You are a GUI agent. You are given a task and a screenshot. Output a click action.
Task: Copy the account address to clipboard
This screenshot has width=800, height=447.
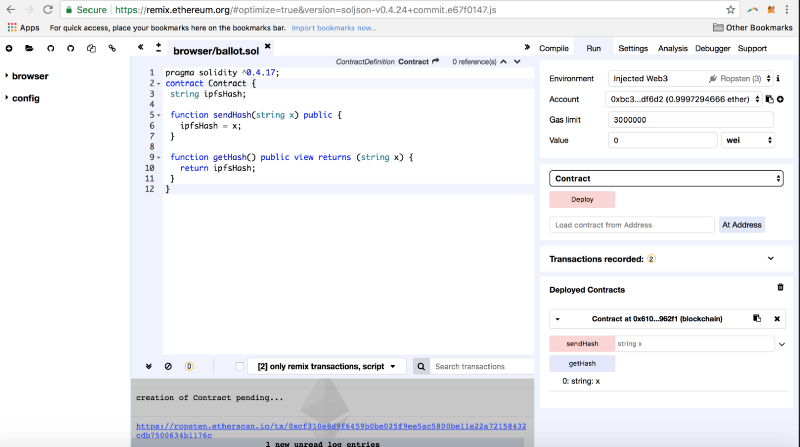pos(769,99)
